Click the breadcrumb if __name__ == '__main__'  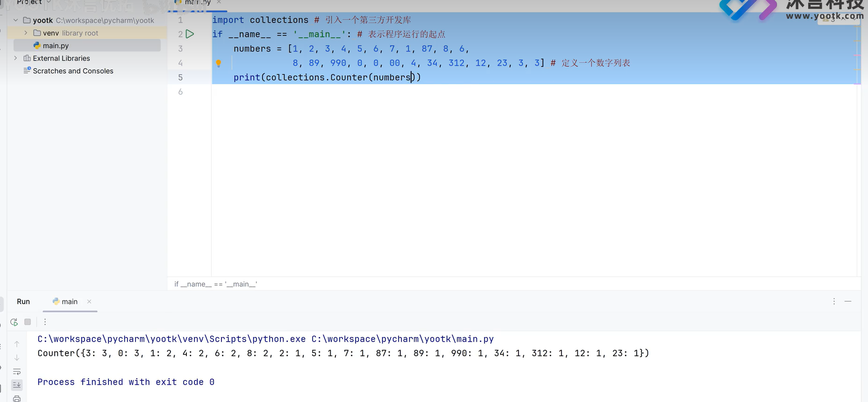pos(215,284)
